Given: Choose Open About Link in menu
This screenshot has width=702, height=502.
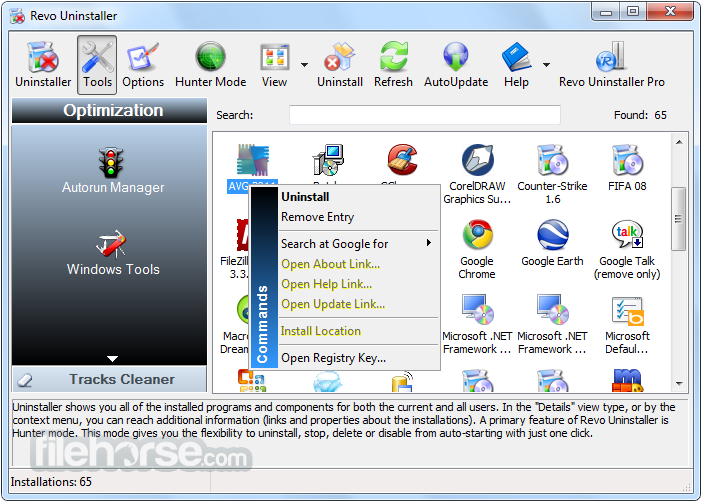Looking at the screenshot, I should tap(358, 264).
